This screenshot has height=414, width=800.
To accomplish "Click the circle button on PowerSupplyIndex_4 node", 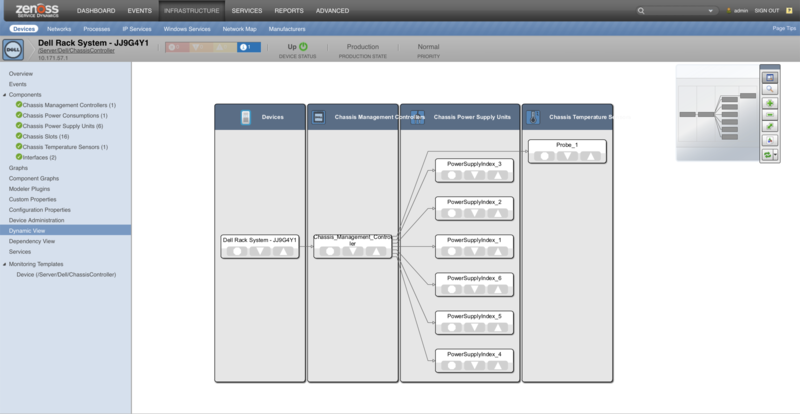I will pos(452,366).
